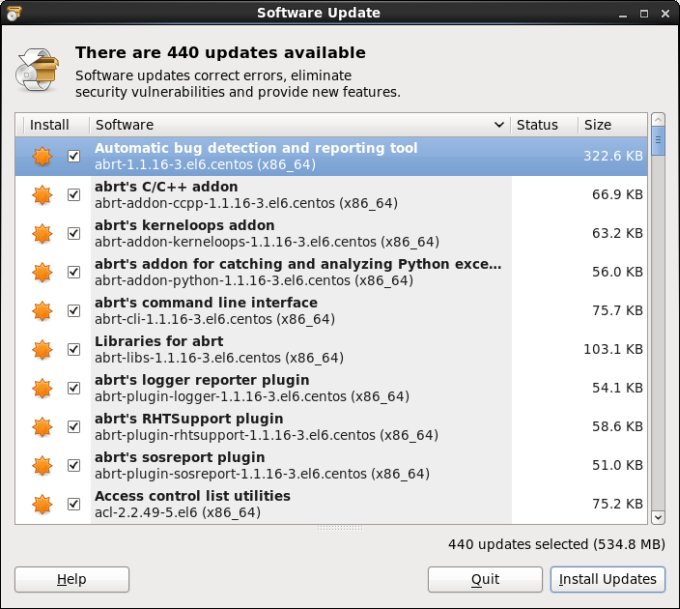Viewport: 680px width, 609px height.
Task: Click the star icon for Access control list utilities
Action: 42,504
